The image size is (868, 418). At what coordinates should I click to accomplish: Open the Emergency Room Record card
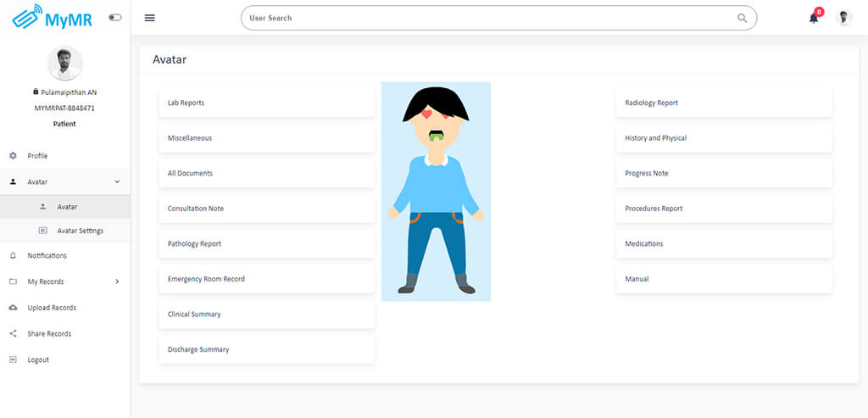click(267, 279)
